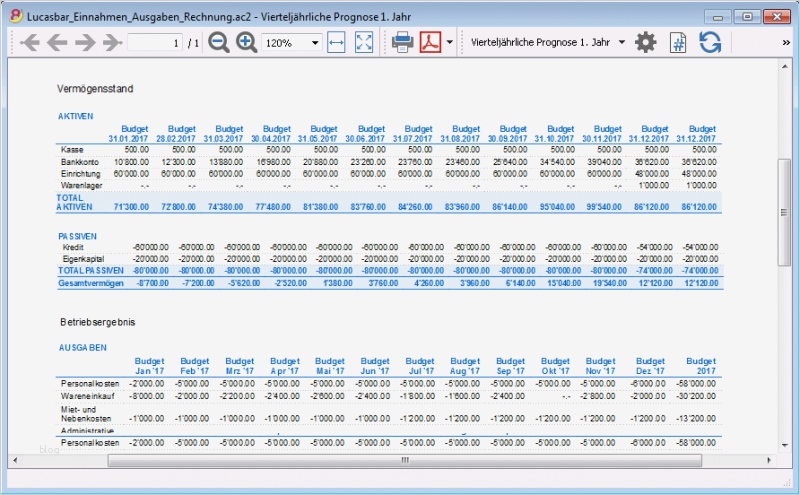Fit whole page to window icon
This screenshot has height=495, width=800.
(364, 42)
